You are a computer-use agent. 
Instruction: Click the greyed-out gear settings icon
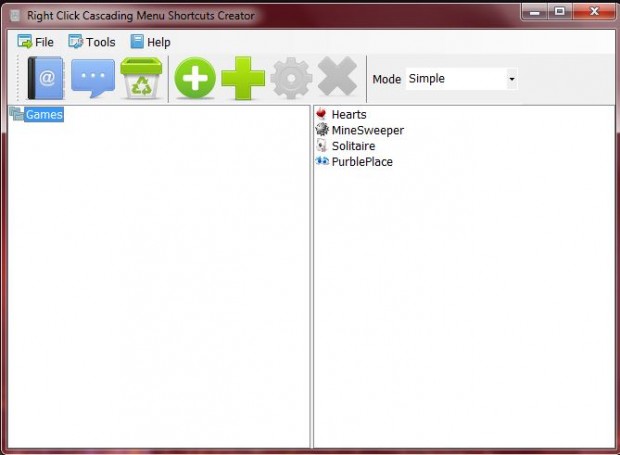(x=291, y=78)
